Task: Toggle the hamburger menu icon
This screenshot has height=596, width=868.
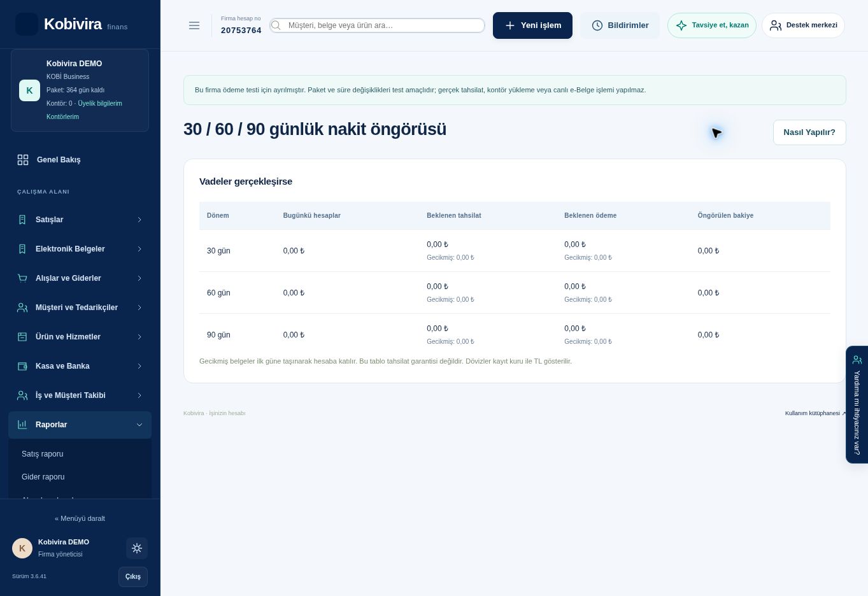Action: click(194, 25)
